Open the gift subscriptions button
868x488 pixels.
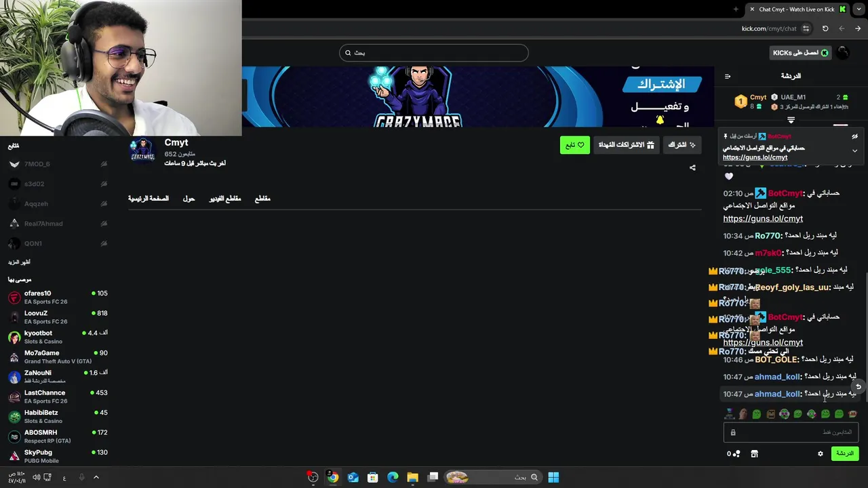[x=626, y=145]
